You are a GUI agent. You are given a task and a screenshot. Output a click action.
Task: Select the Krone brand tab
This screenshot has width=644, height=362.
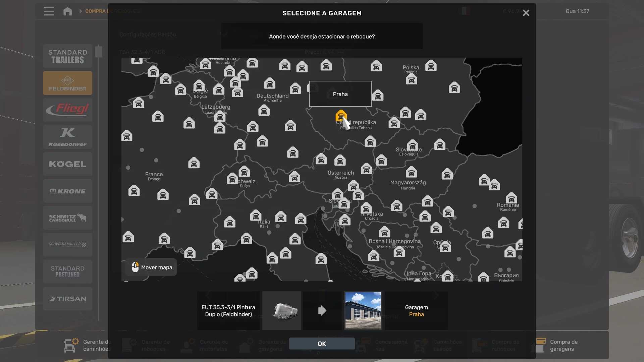67,191
